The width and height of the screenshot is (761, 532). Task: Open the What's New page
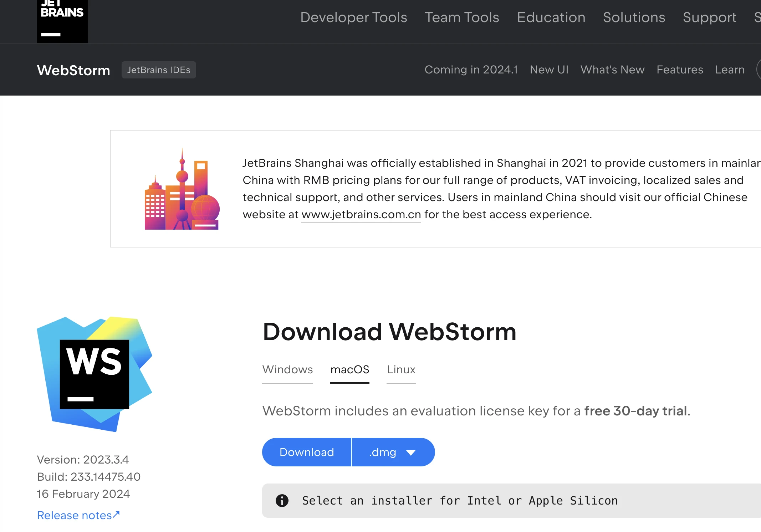pos(613,70)
